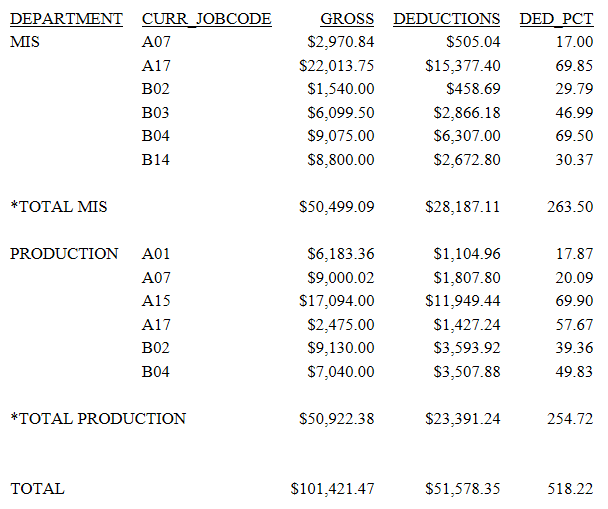This screenshot has height=509, width=608.
Task: Click PRODUCTION total deductions $23,391.24
Action: pos(463,419)
